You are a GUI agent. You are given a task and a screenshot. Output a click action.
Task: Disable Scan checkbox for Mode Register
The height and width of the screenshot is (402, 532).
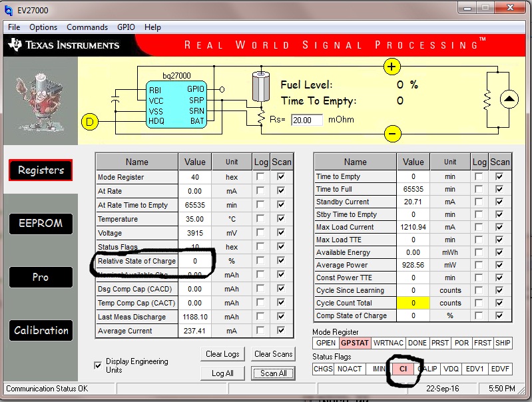[x=281, y=177]
